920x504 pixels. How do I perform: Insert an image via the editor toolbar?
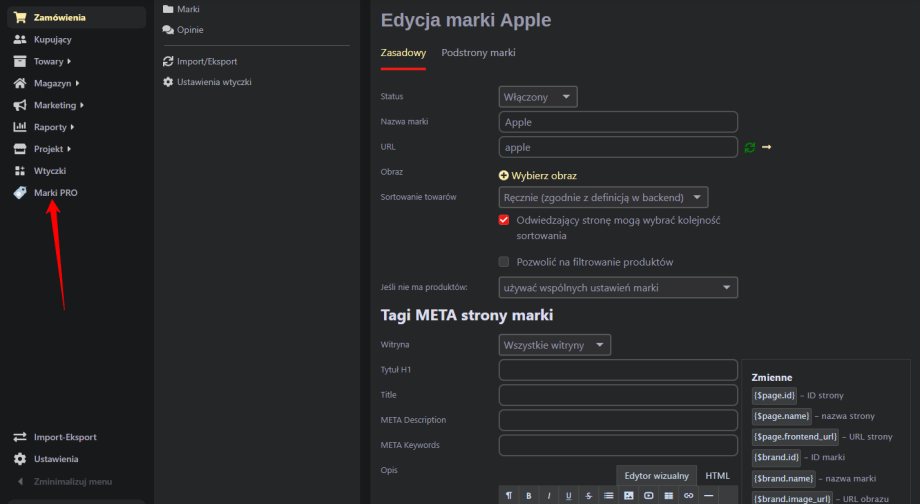point(629,496)
